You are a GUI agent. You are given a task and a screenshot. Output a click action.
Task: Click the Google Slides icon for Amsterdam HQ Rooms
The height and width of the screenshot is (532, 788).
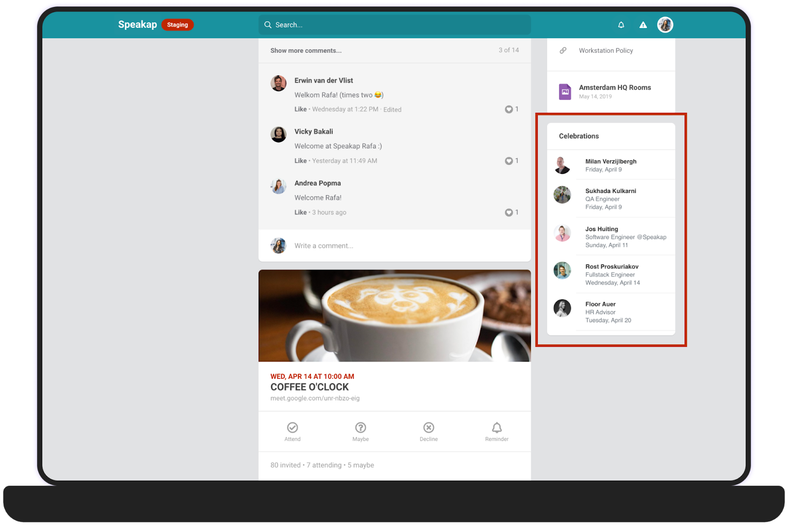point(565,91)
